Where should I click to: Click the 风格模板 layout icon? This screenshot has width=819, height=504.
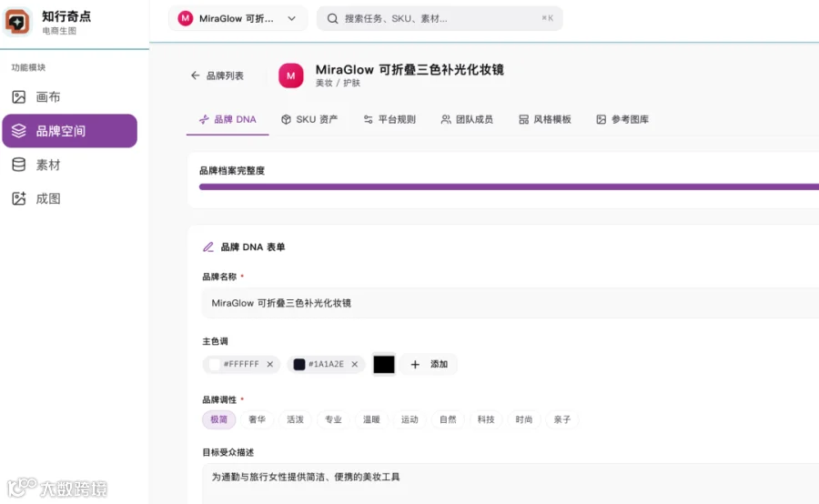click(x=523, y=119)
